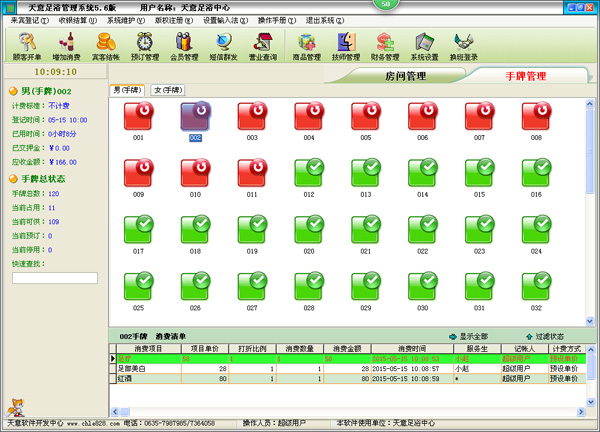Open the 来宾登记(Z) menu
This screenshot has width=600, height=432.
point(28,20)
